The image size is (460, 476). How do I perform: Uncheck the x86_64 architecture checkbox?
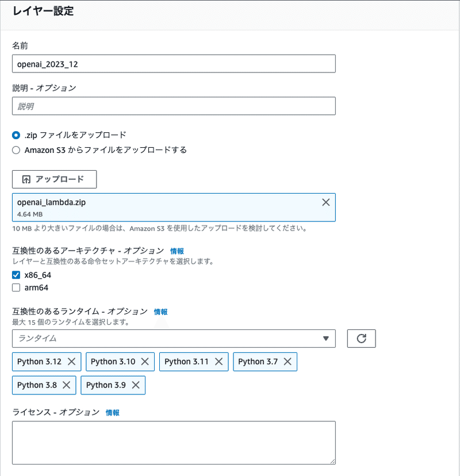coord(16,275)
